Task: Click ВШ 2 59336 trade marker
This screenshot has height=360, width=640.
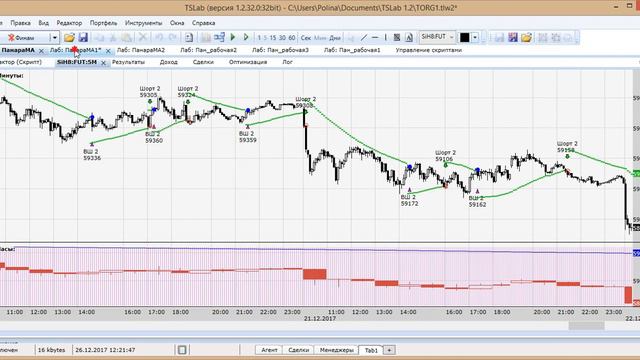Action: [91, 154]
